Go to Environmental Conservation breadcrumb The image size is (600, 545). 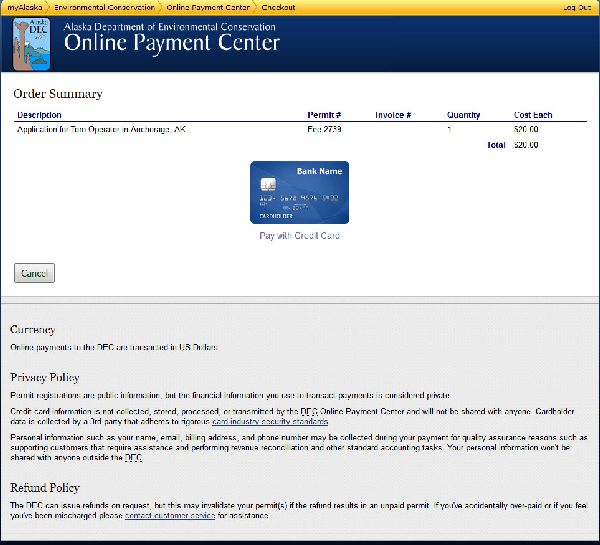pyautogui.click(x=103, y=7)
